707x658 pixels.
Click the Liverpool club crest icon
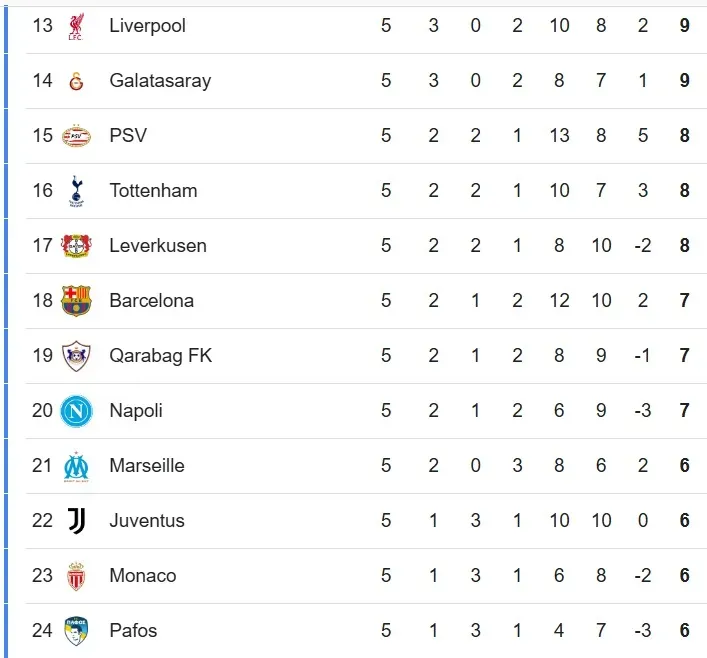point(76,26)
